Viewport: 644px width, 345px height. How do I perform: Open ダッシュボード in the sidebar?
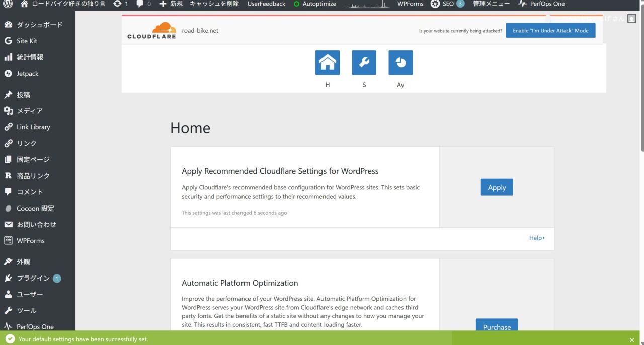point(39,25)
